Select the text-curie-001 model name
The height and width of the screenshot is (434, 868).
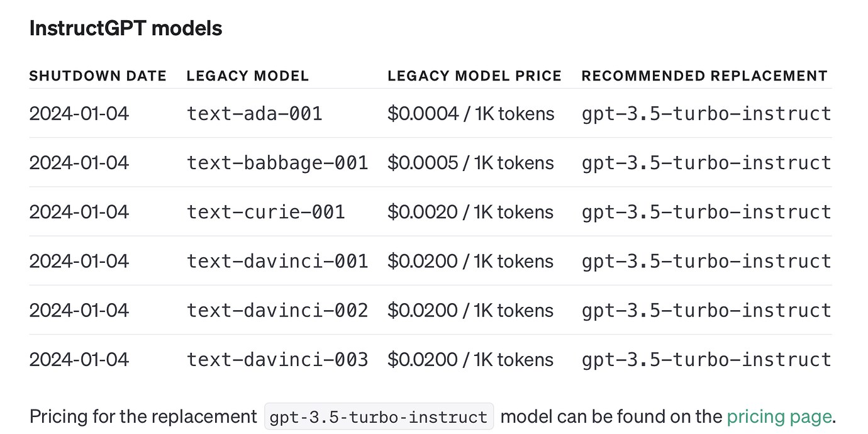(266, 212)
